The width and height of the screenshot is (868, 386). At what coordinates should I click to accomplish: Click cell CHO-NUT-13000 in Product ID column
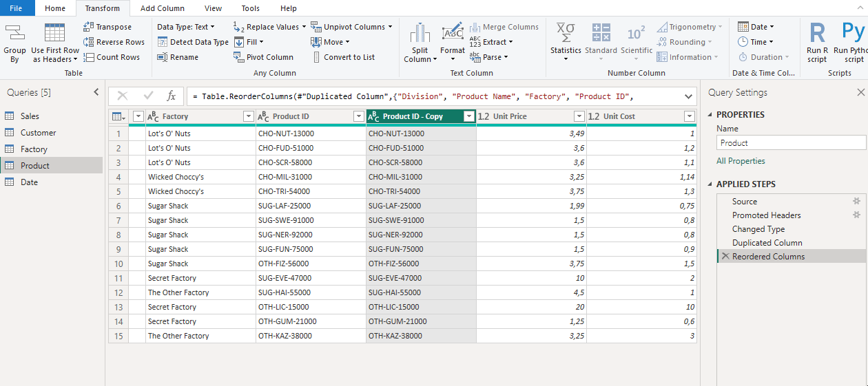(x=311, y=133)
